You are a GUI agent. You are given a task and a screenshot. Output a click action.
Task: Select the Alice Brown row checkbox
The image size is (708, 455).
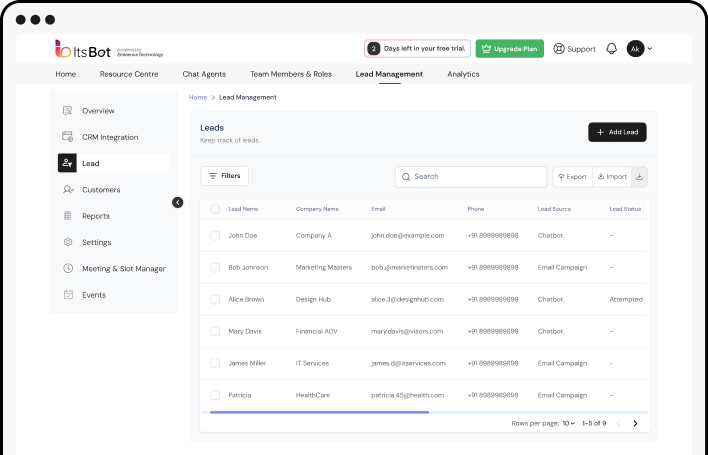[215, 299]
